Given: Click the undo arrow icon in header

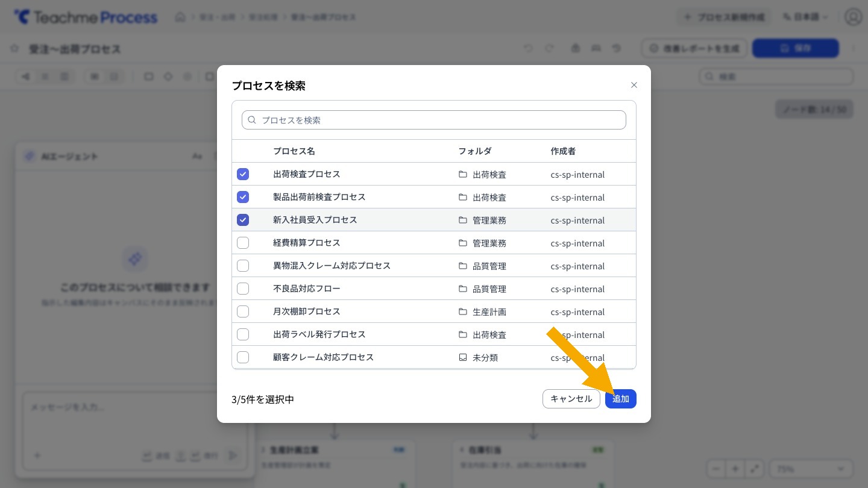Looking at the screenshot, I should coord(528,48).
